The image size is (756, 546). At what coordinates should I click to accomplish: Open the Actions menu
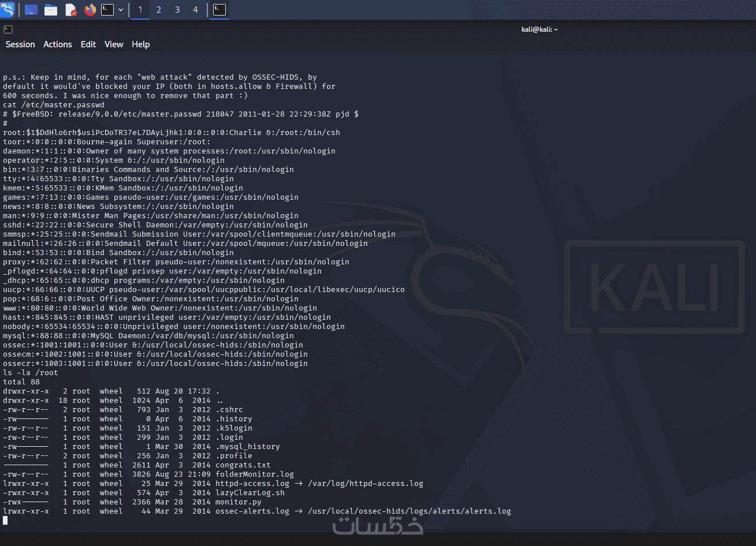tap(58, 44)
